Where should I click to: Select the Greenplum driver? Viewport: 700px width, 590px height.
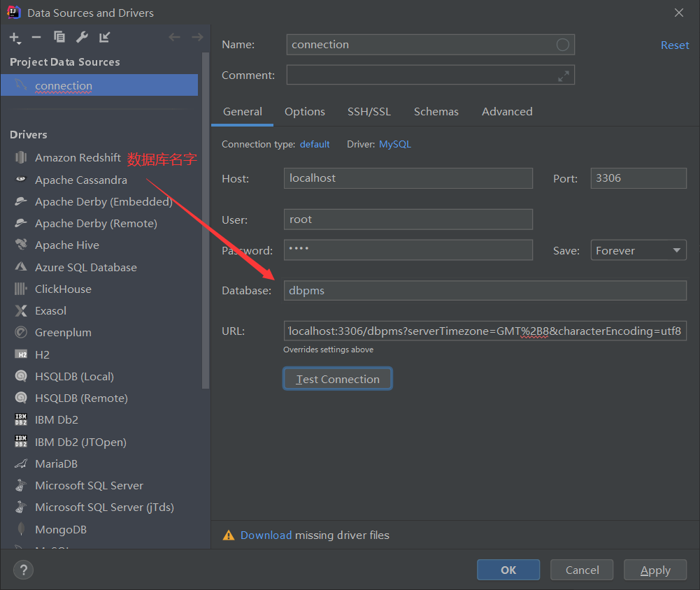(x=63, y=333)
